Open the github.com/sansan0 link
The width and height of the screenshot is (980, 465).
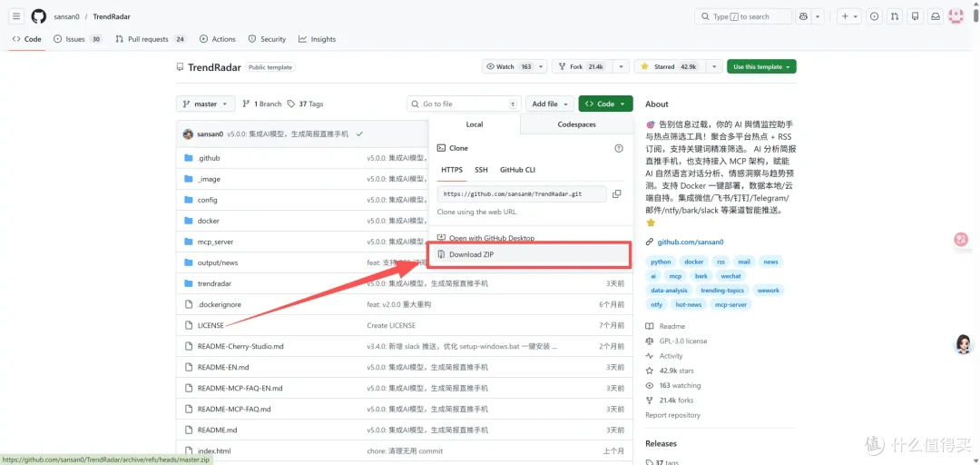pyautogui.click(x=690, y=242)
